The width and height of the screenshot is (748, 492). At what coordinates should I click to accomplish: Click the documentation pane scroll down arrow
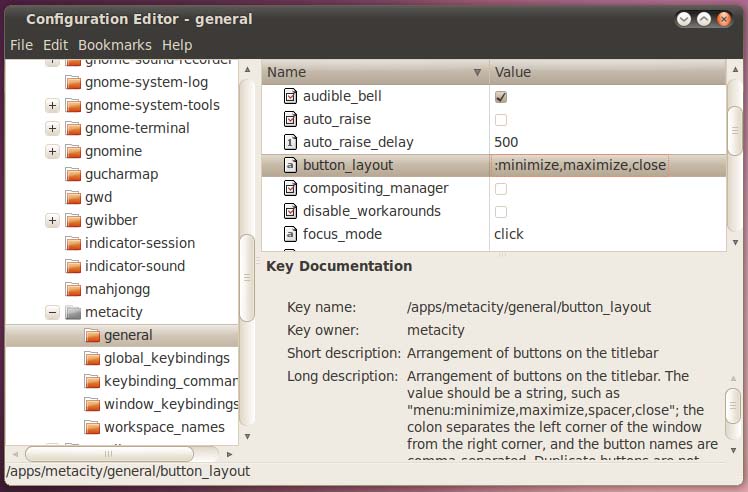(734, 450)
